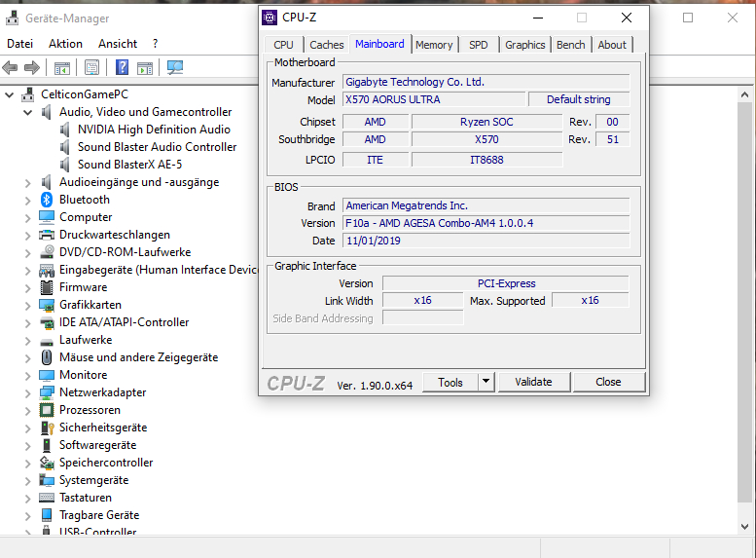Switch to the Graphics tab

click(525, 45)
